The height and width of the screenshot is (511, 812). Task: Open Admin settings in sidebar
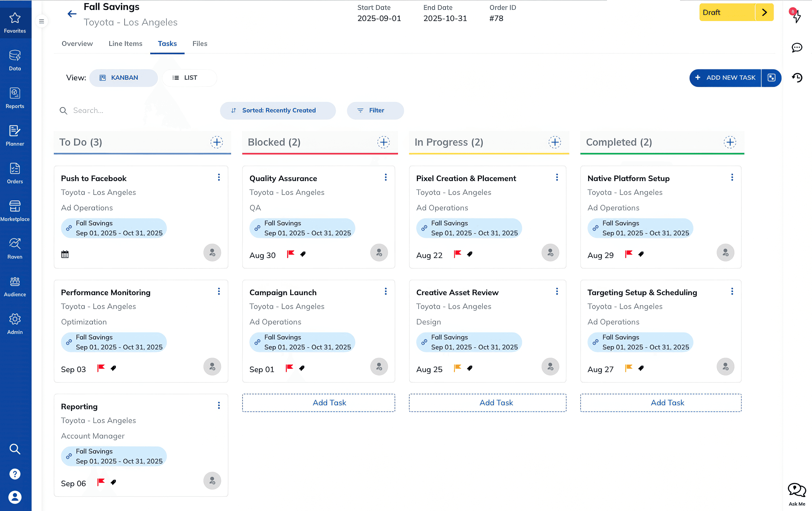coord(15,324)
